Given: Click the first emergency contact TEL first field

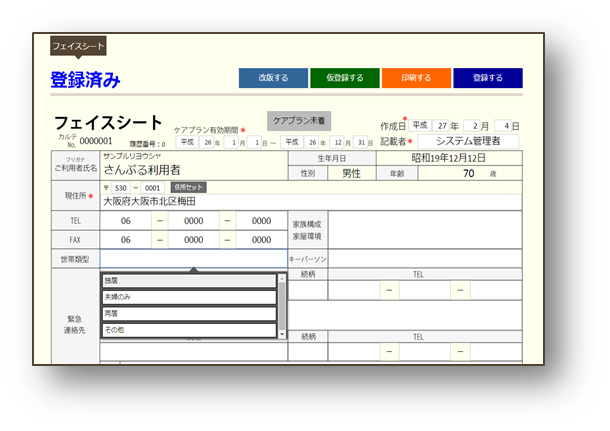Looking at the screenshot, I should tap(354, 290).
